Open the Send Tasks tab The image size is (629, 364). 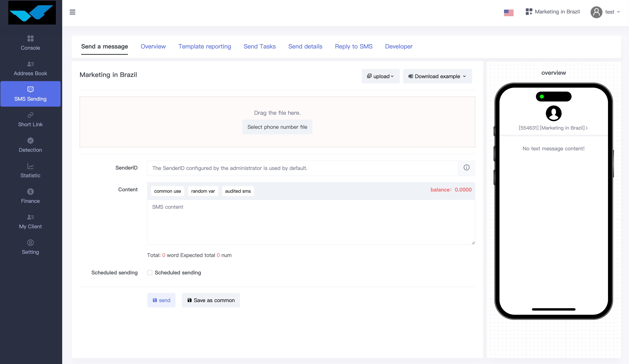pos(260,46)
